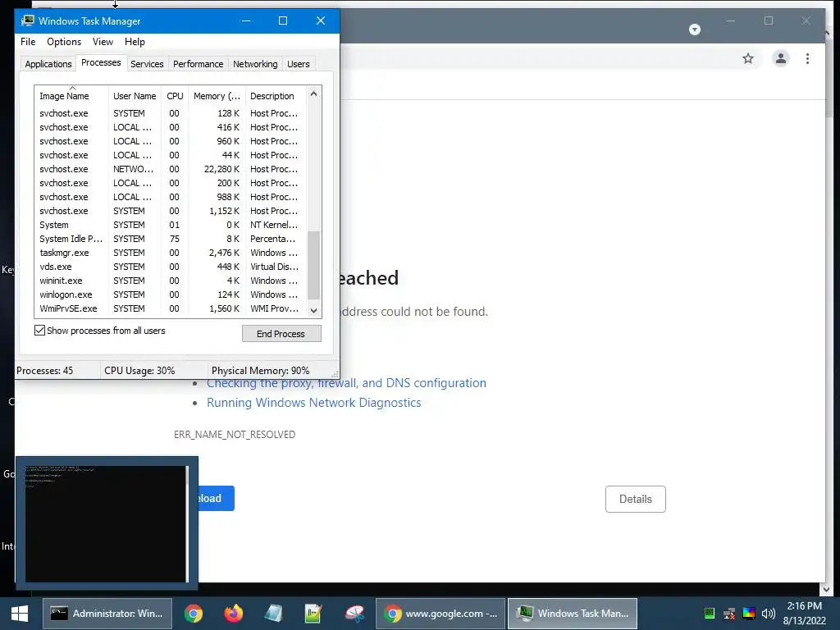Select the wininit.exe process row
Screen dimensions: 840x630
pyautogui.click(x=171, y=281)
